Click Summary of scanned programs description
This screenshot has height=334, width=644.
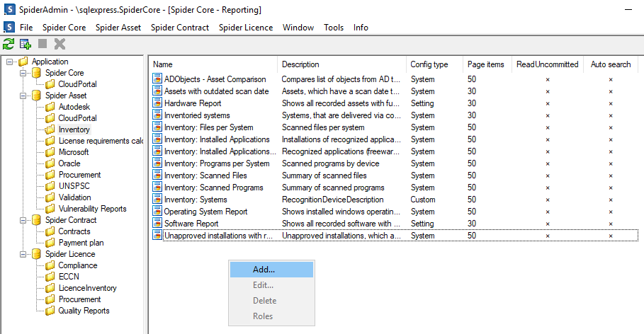tap(333, 188)
